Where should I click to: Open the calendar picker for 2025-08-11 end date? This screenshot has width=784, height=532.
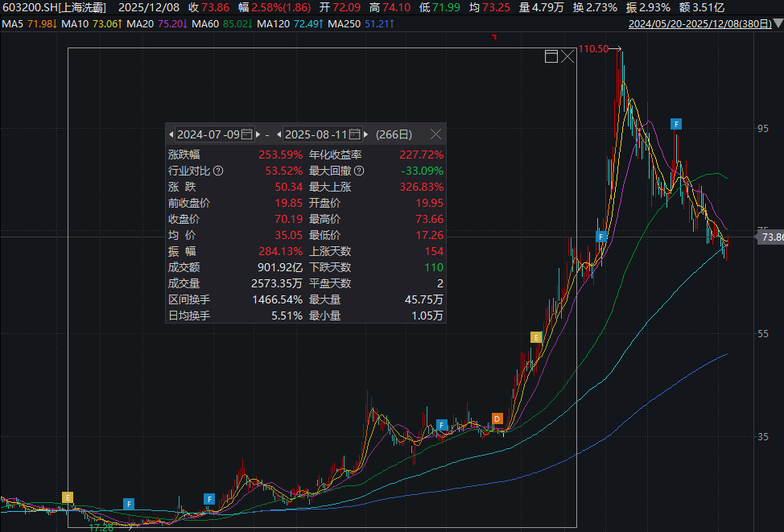pos(354,134)
